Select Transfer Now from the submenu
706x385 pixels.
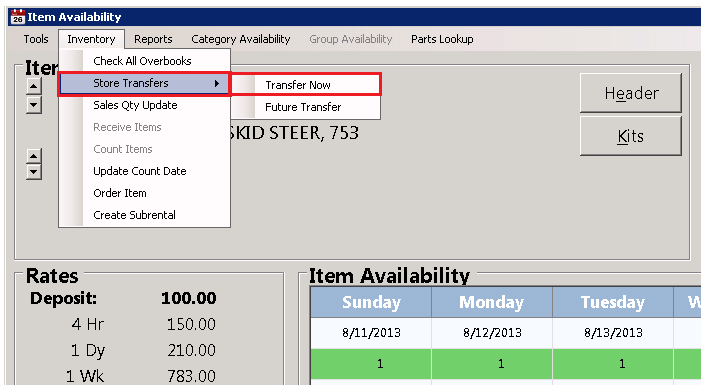coord(306,85)
